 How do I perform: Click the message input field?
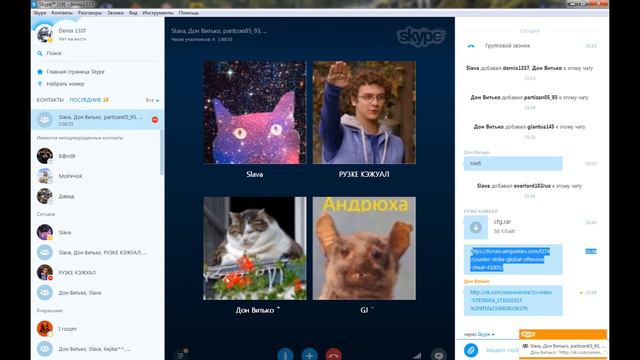tap(501, 350)
